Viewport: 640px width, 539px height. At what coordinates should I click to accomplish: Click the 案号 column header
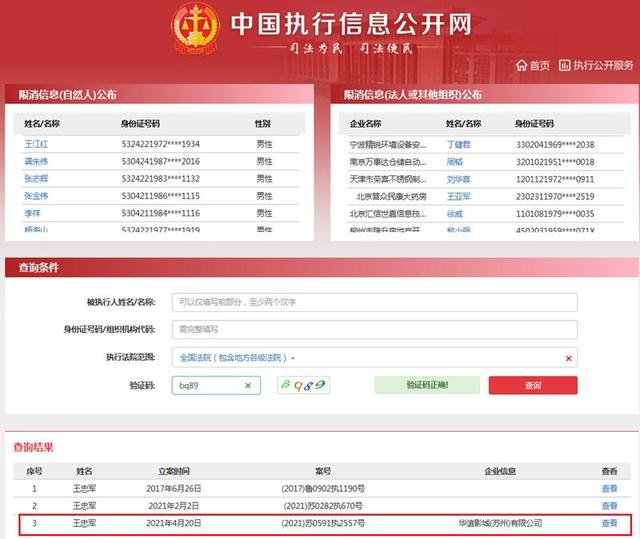click(x=323, y=471)
